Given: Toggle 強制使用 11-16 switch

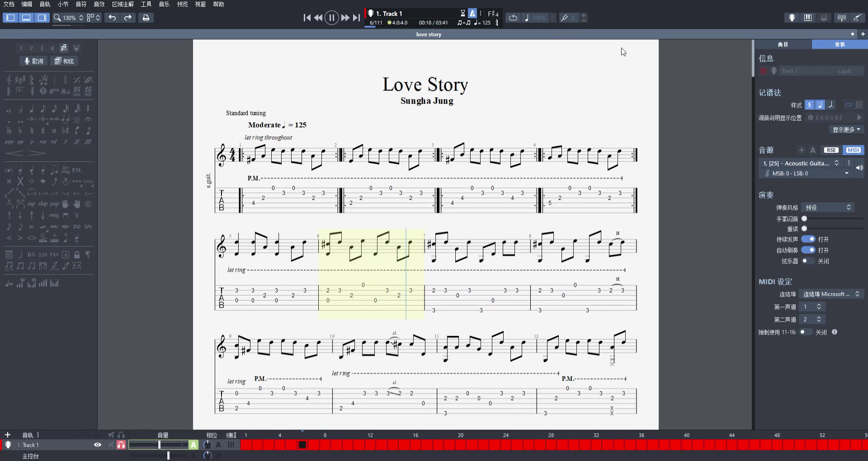Looking at the screenshot, I should (x=806, y=332).
